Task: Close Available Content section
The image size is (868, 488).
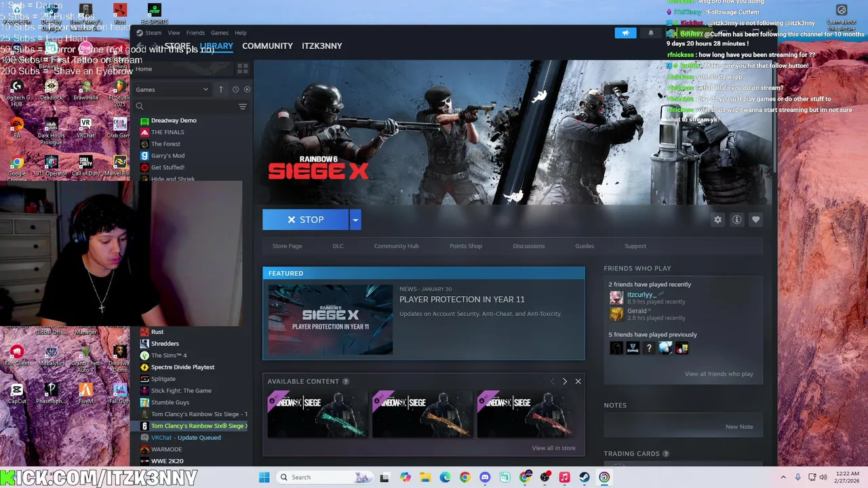Action: [578, 382]
